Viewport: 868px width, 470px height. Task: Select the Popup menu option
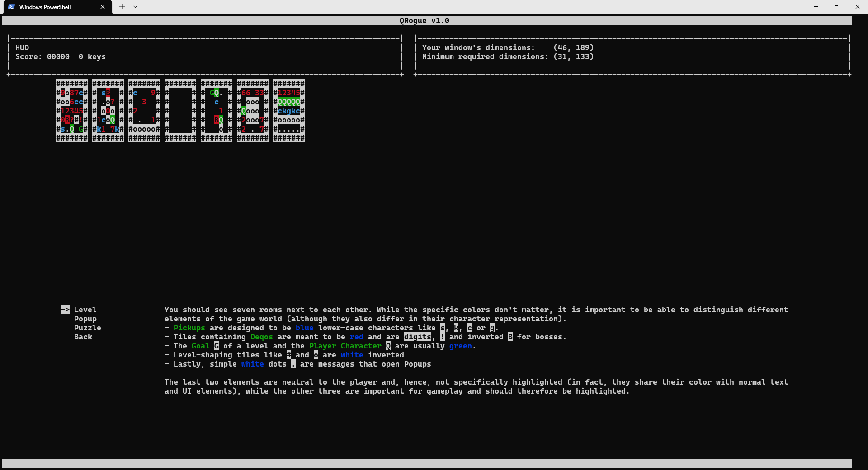(85, 319)
